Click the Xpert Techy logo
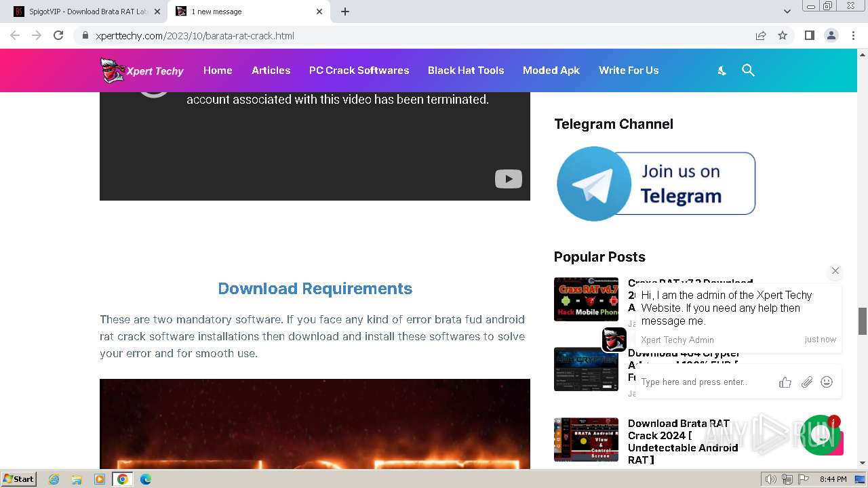 click(x=142, y=70)
